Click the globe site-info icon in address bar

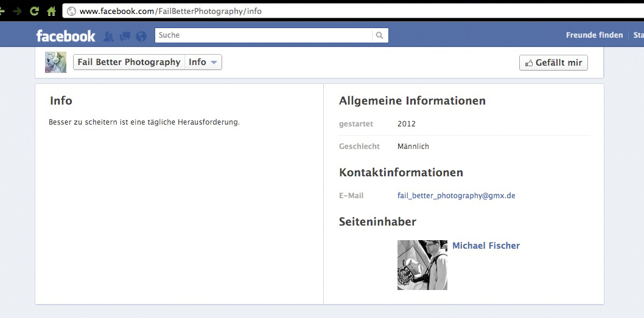click(x=71, y=11)
